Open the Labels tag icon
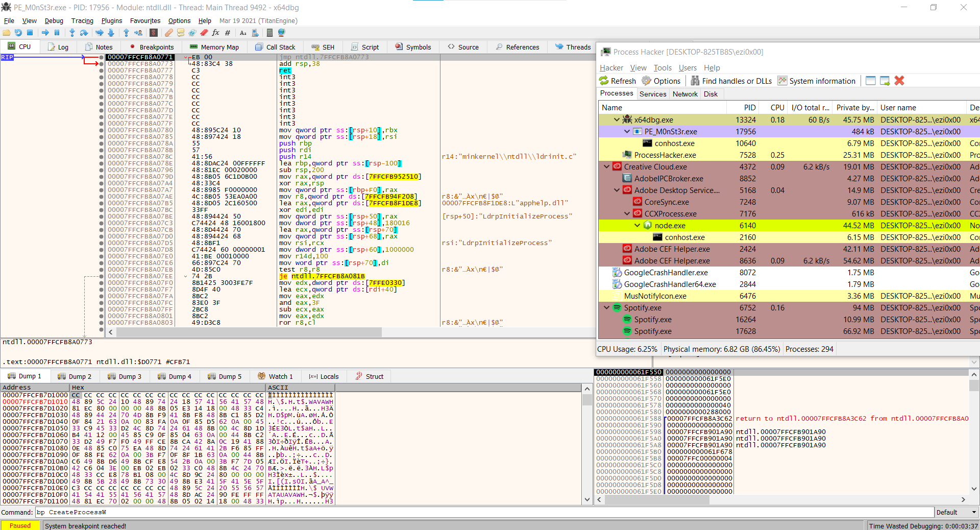The width and height of the screenshot is (980, 530). click(192, 33)
